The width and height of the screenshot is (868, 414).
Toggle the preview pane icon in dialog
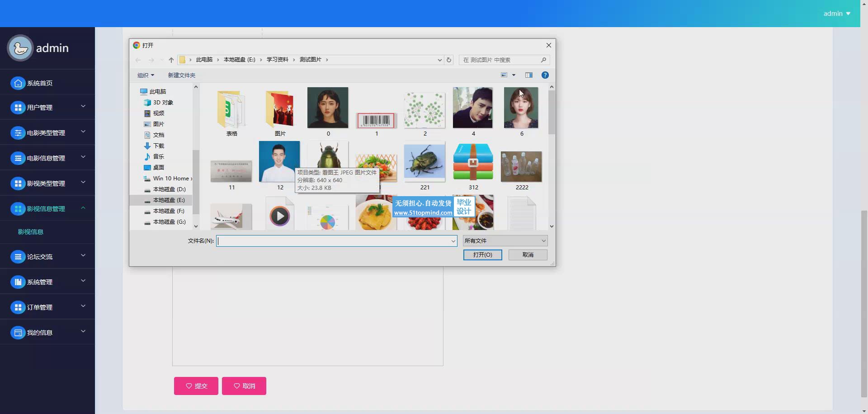(x=528, y=75)
